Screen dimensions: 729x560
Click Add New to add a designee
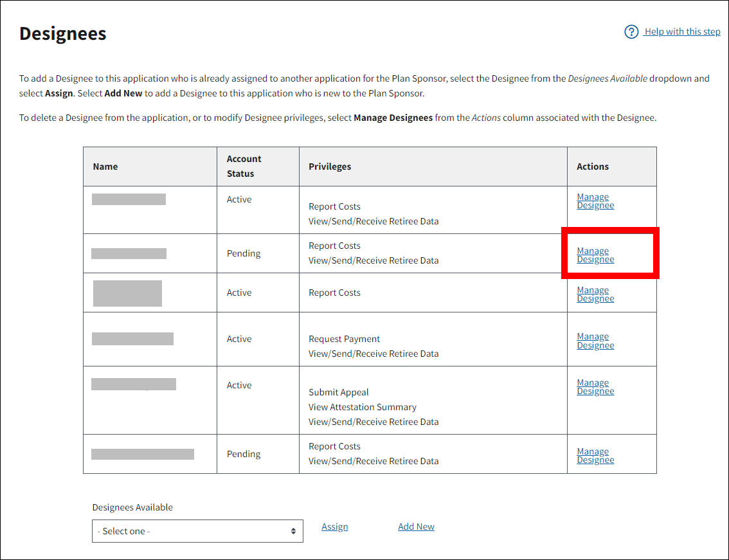coord(416,527)
